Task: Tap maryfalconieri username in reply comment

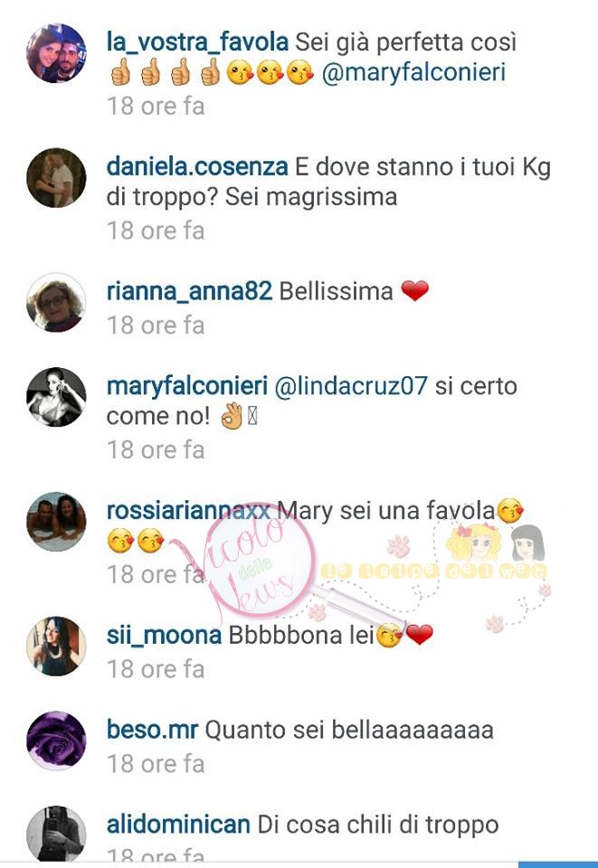Action: [187, 386]
